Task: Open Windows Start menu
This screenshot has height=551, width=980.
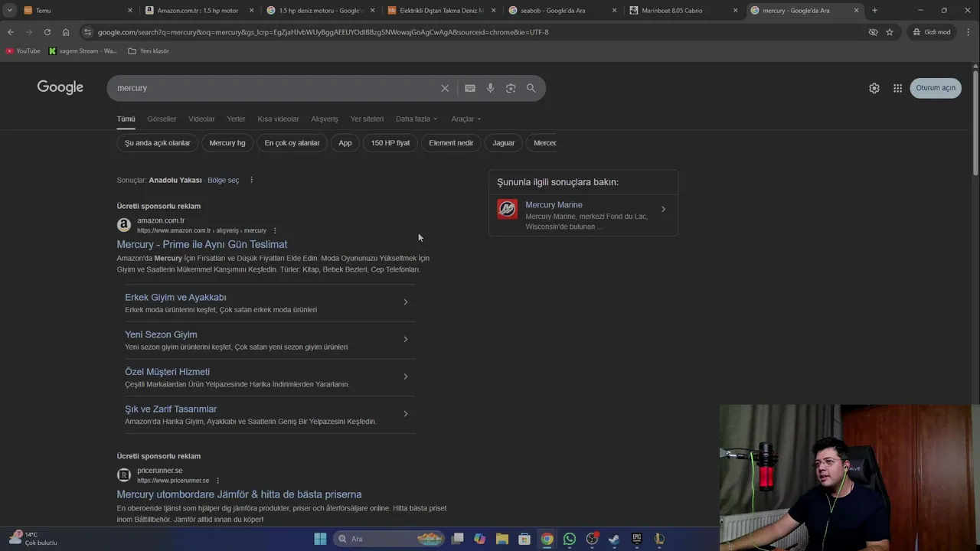Action: click(x=320, y=539)
